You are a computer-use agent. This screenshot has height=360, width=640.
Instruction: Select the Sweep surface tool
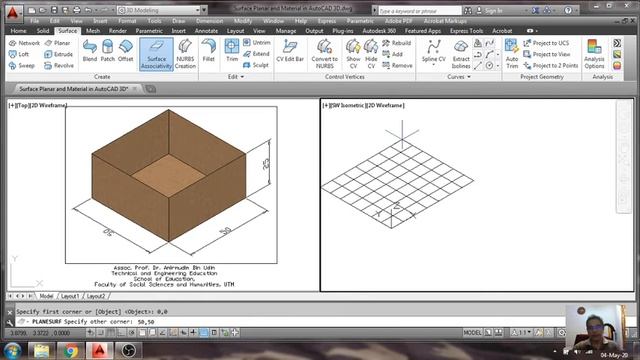[22, 65]
